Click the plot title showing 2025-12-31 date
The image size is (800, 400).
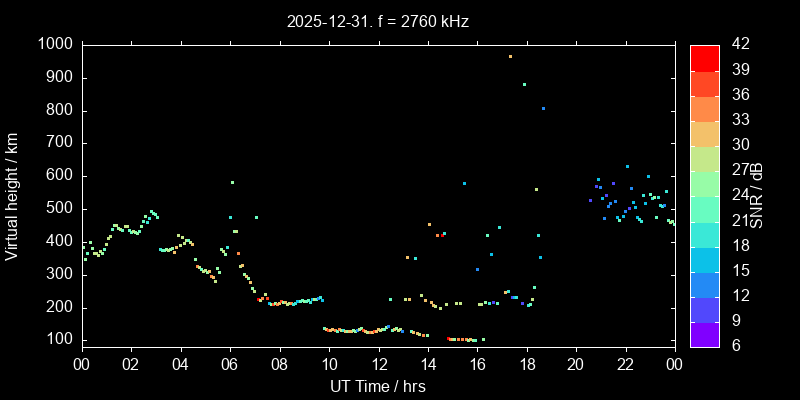pyautogui.click(x=377, y=21)
